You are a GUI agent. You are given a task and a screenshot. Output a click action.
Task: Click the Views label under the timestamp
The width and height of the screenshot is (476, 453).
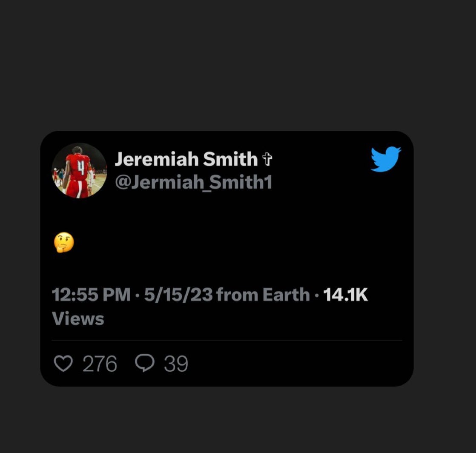click(78, 317)
